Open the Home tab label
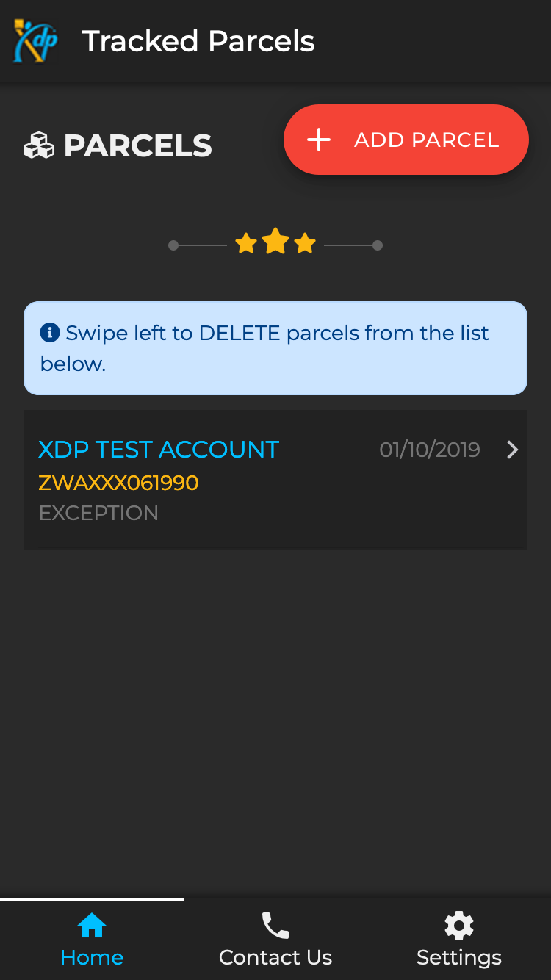This screenshot has height=980, width=551. (x=92, y=957)
